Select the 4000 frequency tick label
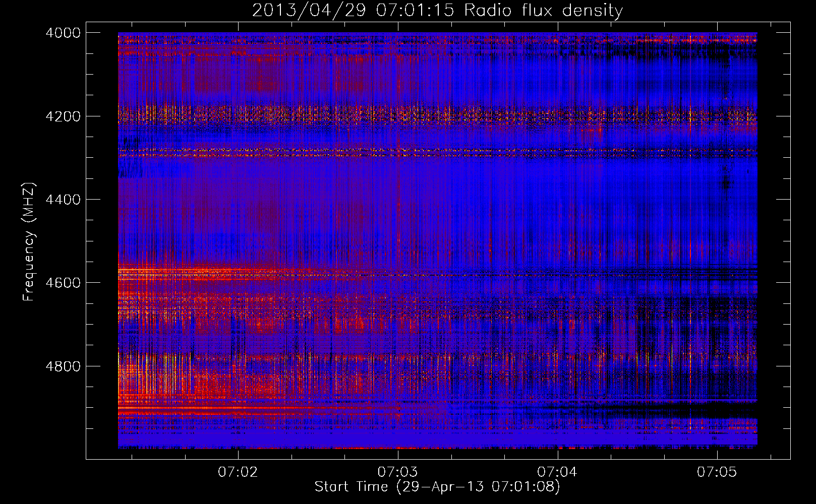This screenshot has width=816, height=504. (63, 33)
